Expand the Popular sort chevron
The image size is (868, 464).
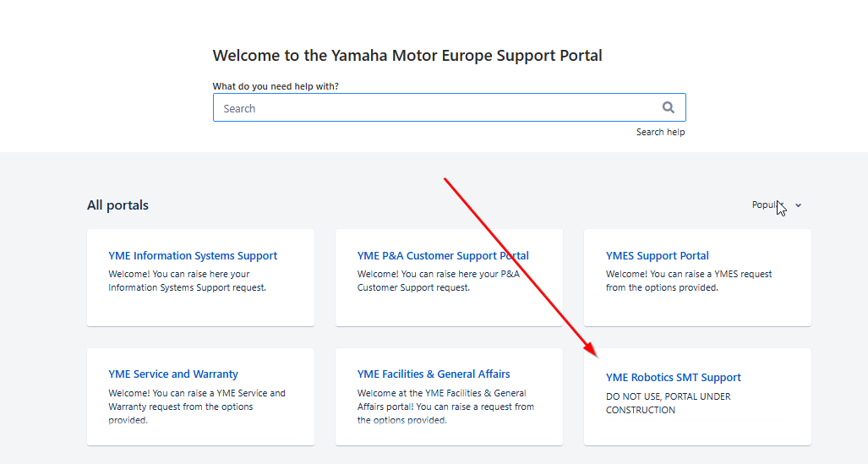798,205
